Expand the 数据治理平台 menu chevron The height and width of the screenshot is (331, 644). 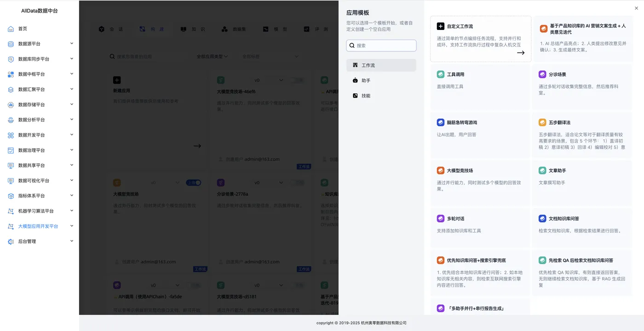point(72,150)
